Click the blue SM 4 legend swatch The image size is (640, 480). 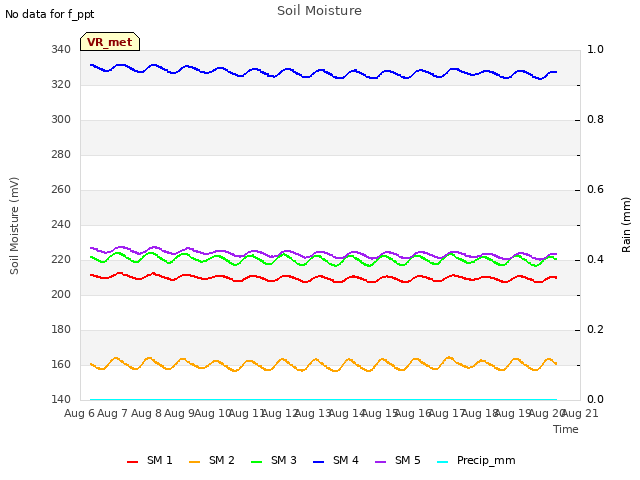click(x=318, y=462)
